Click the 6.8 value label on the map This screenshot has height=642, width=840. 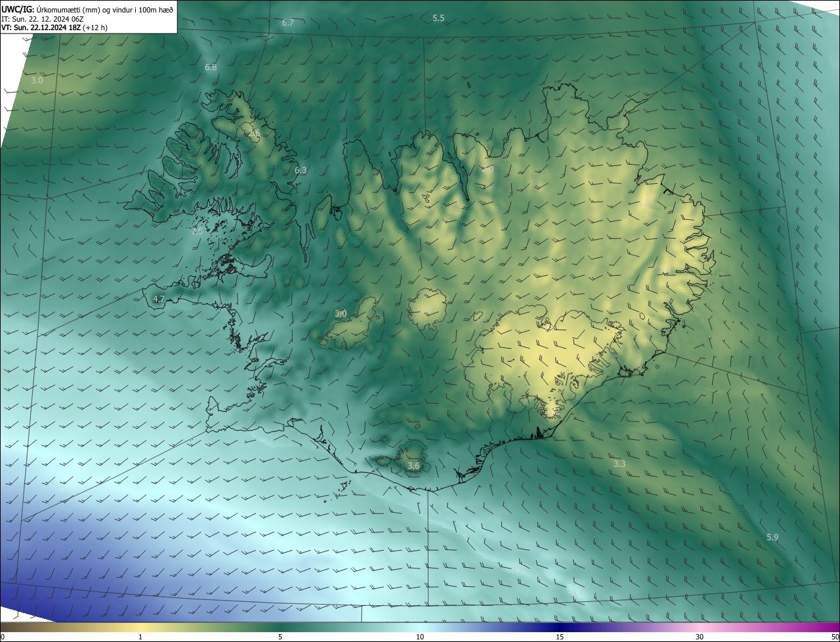pyautogui.click(x=211, y=67)
